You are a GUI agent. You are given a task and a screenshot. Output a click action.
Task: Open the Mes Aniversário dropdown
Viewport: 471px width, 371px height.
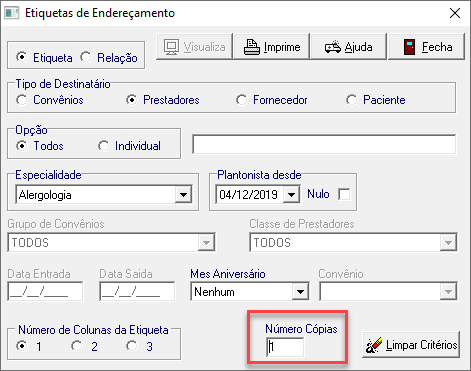(x=300, y=292)
